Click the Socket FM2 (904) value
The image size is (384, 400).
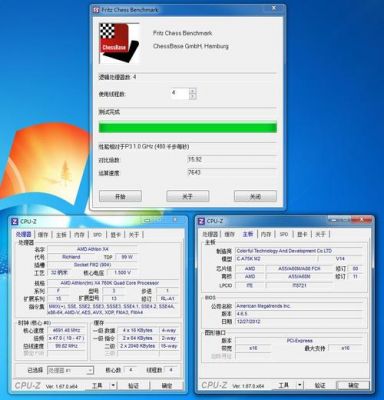pos(93,265)
